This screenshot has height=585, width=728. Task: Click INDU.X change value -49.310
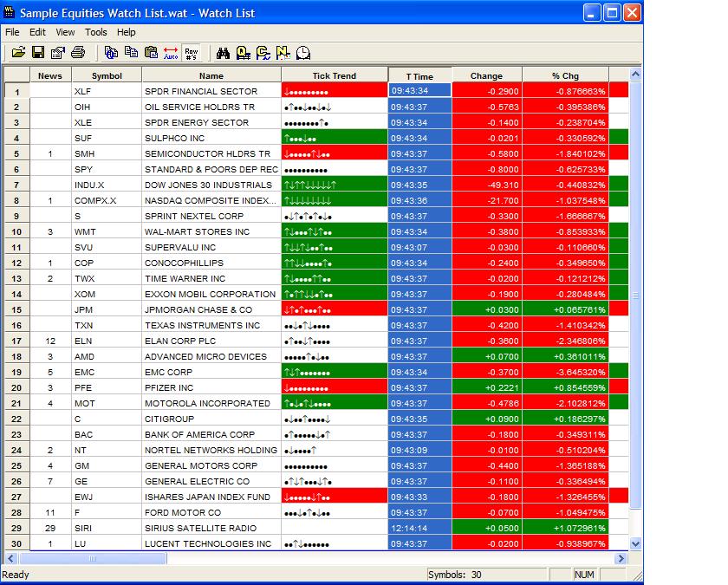tap(487, 185)
